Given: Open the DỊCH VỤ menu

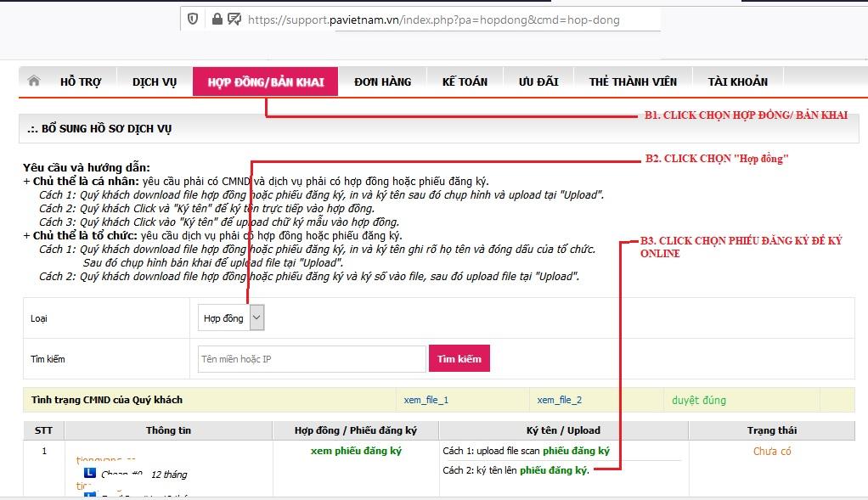Looking at the screenshot, I should point(155,81).
